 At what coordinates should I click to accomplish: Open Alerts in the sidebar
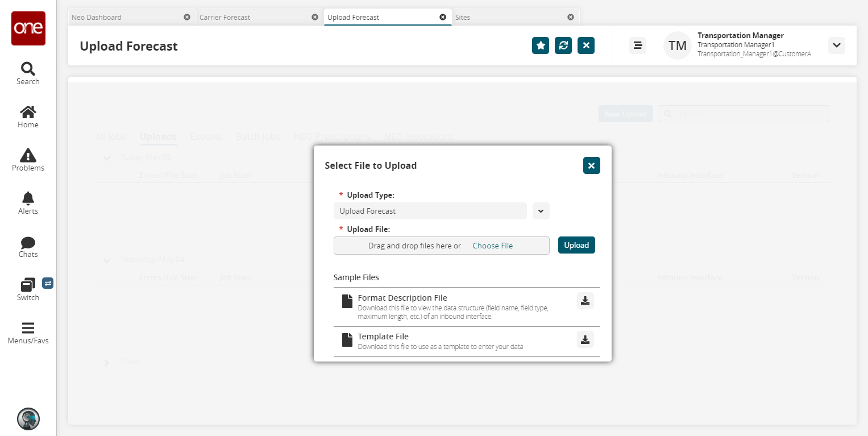[x=28, y=203]
